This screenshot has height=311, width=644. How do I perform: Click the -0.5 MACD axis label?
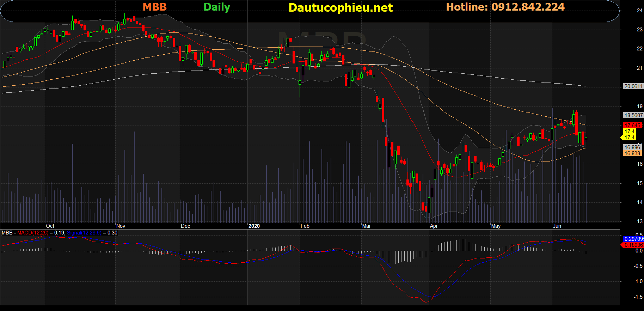pyautogui.click(x=638, y=266)
